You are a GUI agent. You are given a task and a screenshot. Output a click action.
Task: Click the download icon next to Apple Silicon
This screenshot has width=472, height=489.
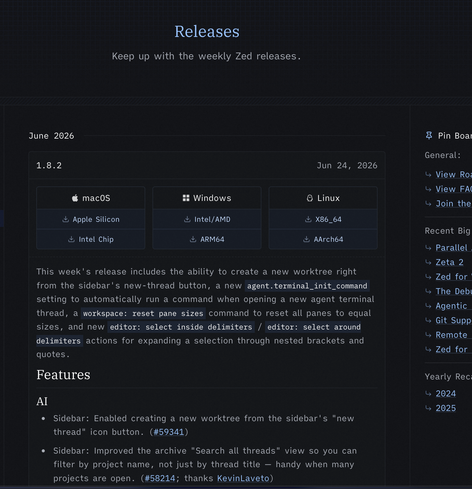(65, 219)
